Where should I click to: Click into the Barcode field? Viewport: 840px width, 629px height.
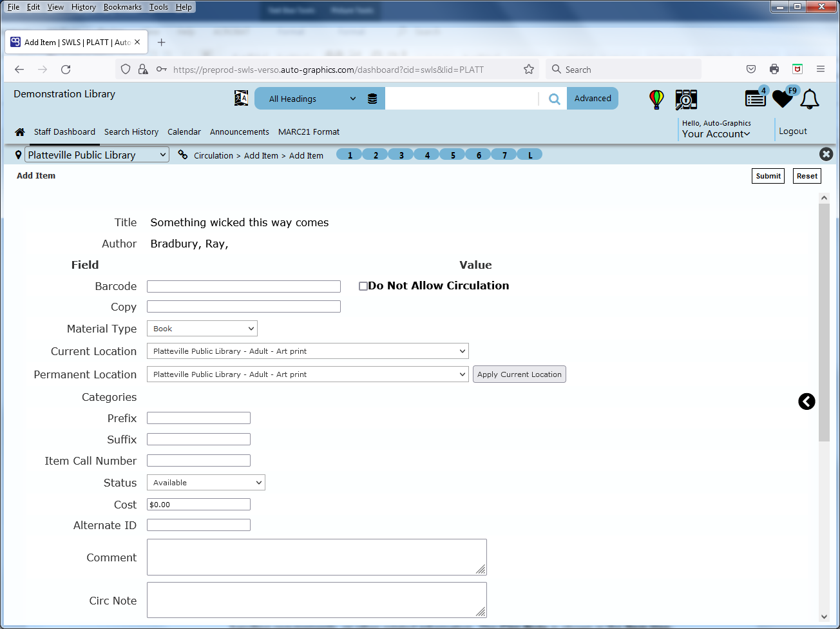(x=243, y=286)
